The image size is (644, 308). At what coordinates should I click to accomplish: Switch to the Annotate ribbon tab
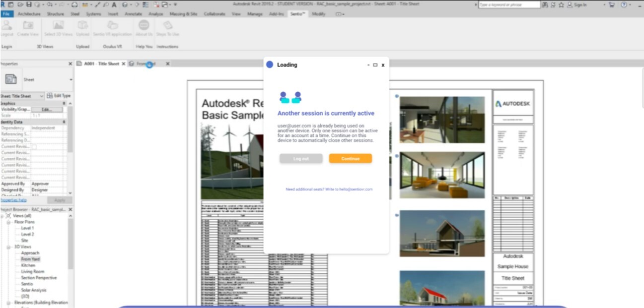point(133,14)
